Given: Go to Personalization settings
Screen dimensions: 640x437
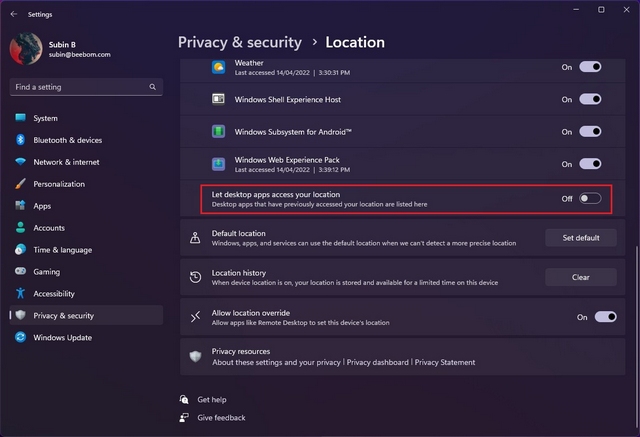Looking at the screenshot, I should click(59, 184).
